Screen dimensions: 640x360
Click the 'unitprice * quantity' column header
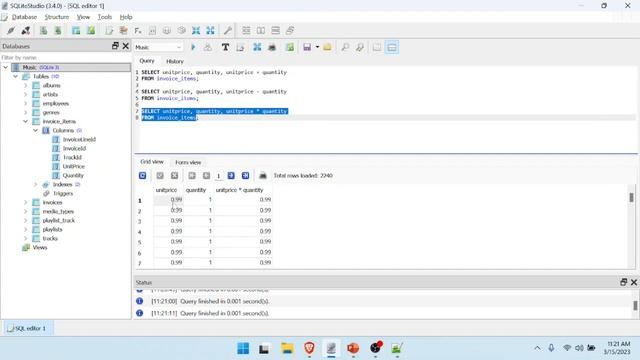tap(239, 190)
